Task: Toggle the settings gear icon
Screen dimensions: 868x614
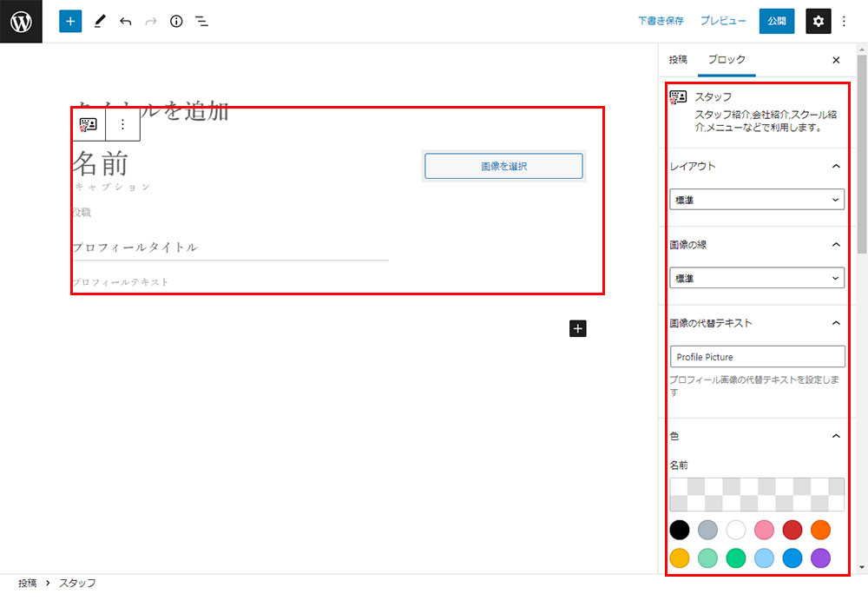Action: click(818, 21)
